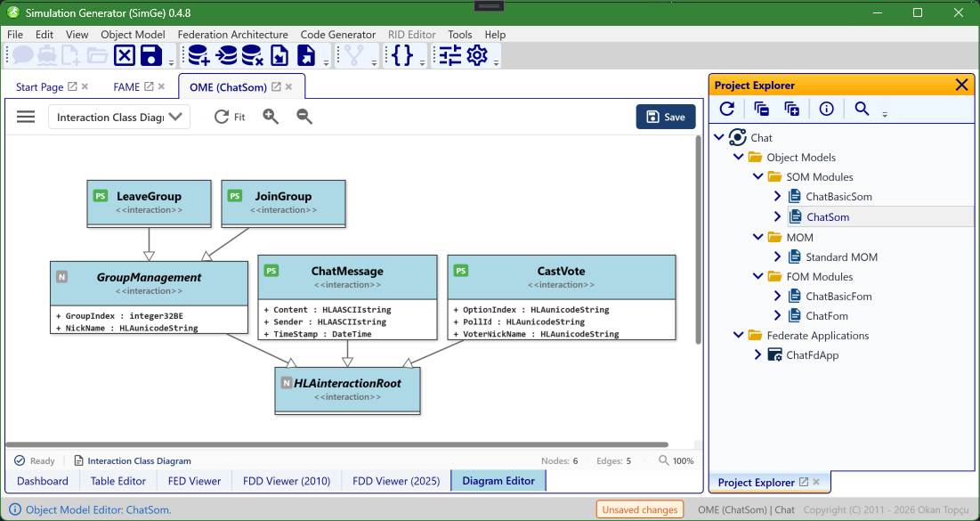Click the collapse all icon in Project Explorer
Viewport: 980px width, 521px height.
click(x=761, y=109)
